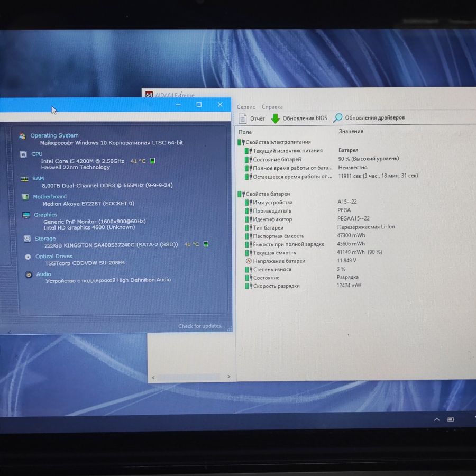Click the green CPU temperature indicator

point(153,161)
